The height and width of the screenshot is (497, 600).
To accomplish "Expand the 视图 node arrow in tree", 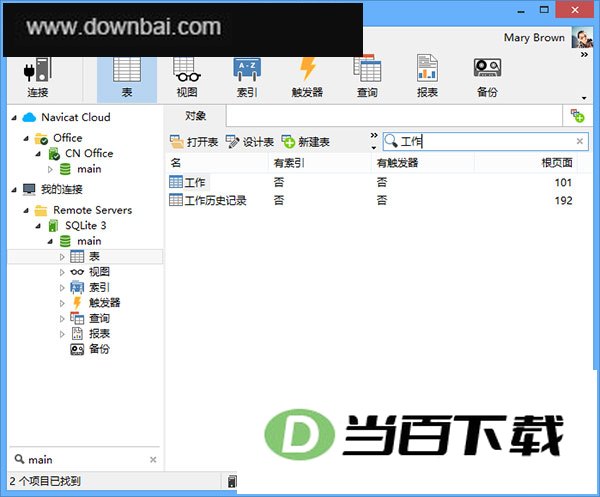I will (62, 272).
